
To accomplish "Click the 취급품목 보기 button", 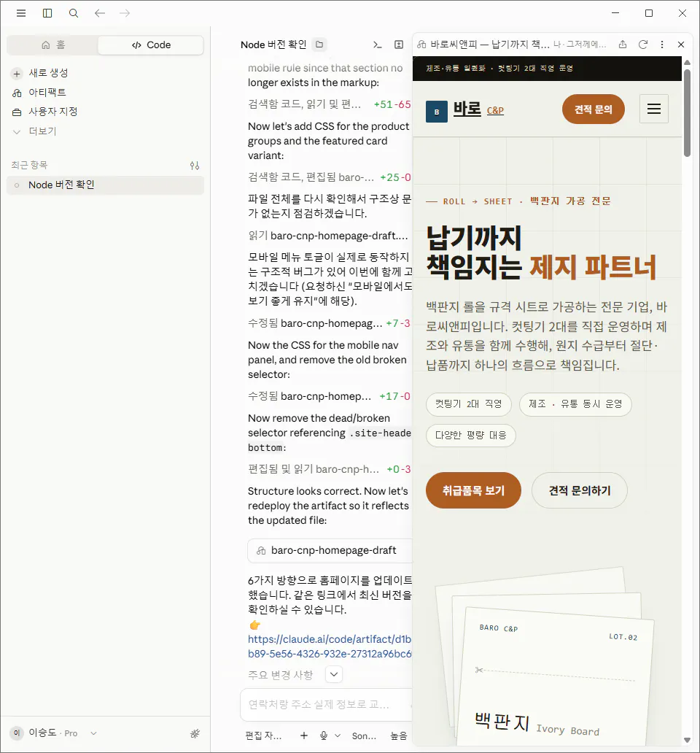I will click(473, 490).
